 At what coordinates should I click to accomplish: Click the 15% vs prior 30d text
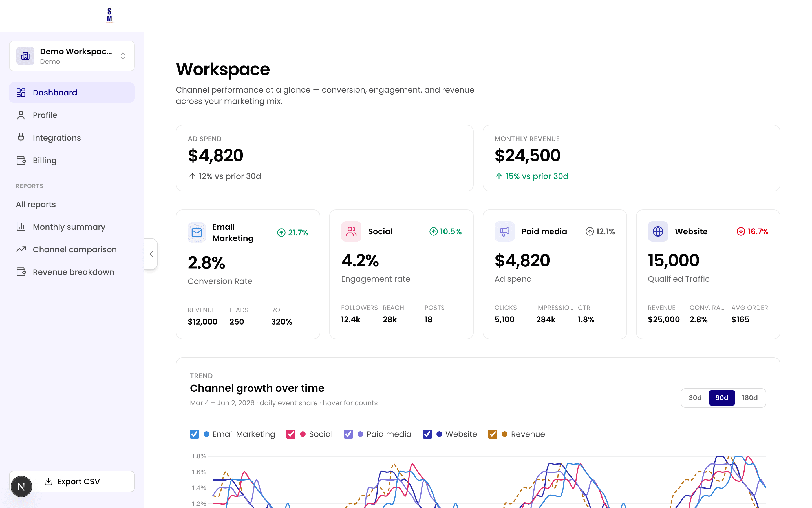537,176
